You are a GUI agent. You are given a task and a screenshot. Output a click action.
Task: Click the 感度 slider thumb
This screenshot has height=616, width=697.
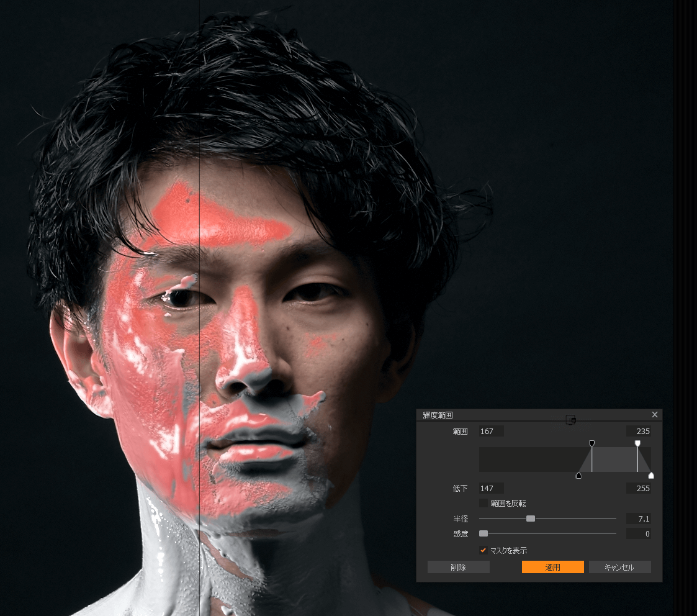coord(483,533)
